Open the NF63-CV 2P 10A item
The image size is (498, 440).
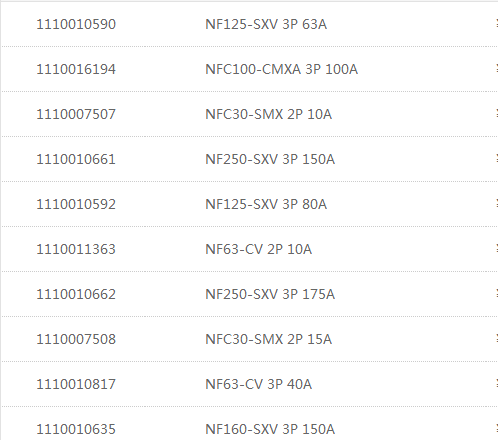(x=259, y=249)
